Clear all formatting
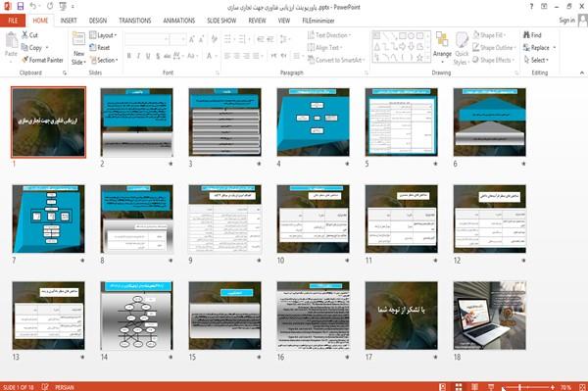The width and height of the screenshot is (588, 391). click(x=214, y=39)
